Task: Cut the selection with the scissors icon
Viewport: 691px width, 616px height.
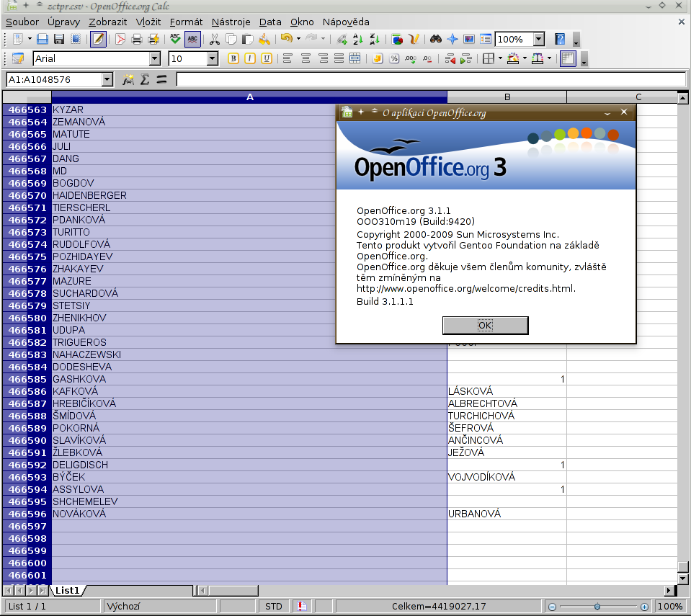Action: point(214,39)
